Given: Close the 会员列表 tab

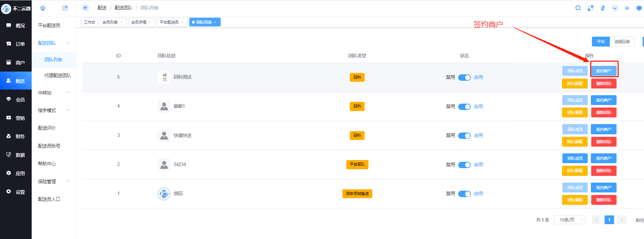Looking at the screenshot, I should (x=121, y=22).
